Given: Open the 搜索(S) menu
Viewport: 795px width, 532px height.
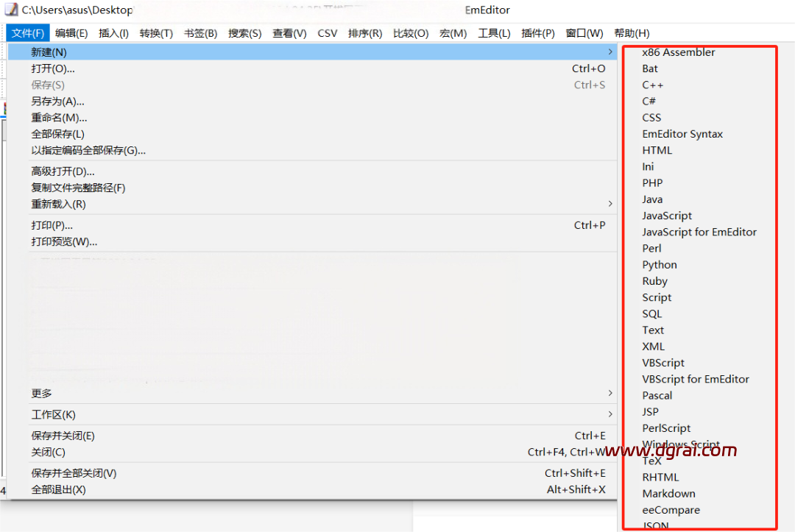Looking at the screenshot, I should [x=244, y=33].
